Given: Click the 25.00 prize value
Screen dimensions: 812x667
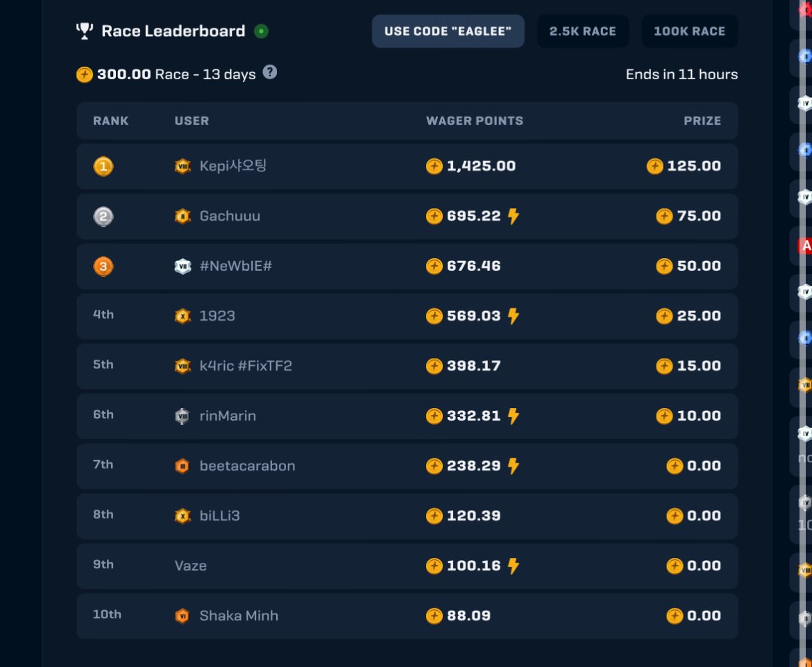Looking at the screenshot, I should click(x=699, y=316).
